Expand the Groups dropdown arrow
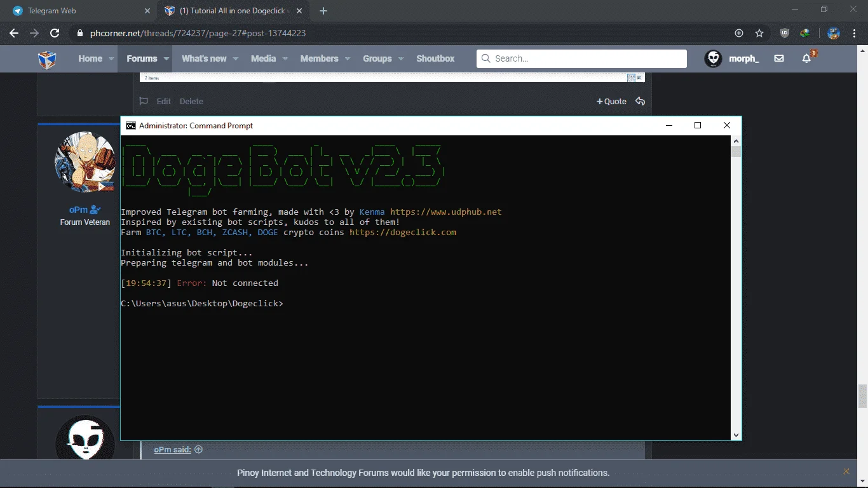Screen dimensions: 868x488 click(x=400, y=58)
